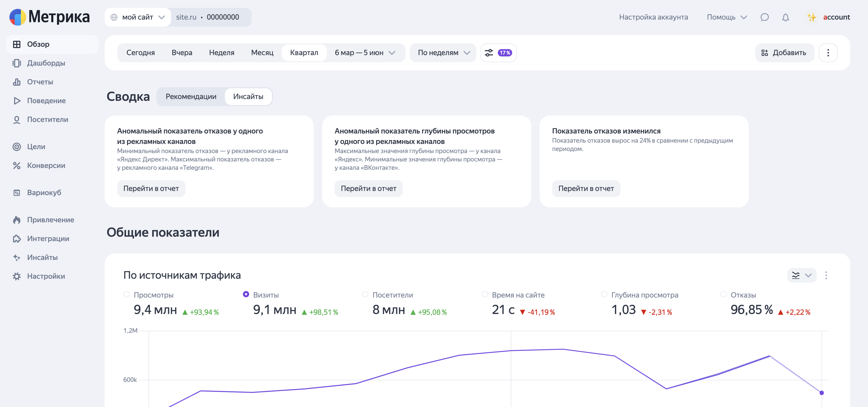Expand the мой сайт site selector
This screenshot has width=868, height=407.
138,17
